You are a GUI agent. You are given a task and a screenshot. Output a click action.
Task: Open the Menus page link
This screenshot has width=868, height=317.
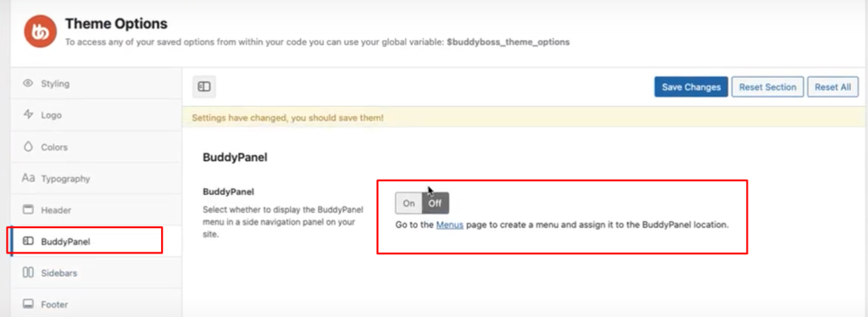(449, 225)
